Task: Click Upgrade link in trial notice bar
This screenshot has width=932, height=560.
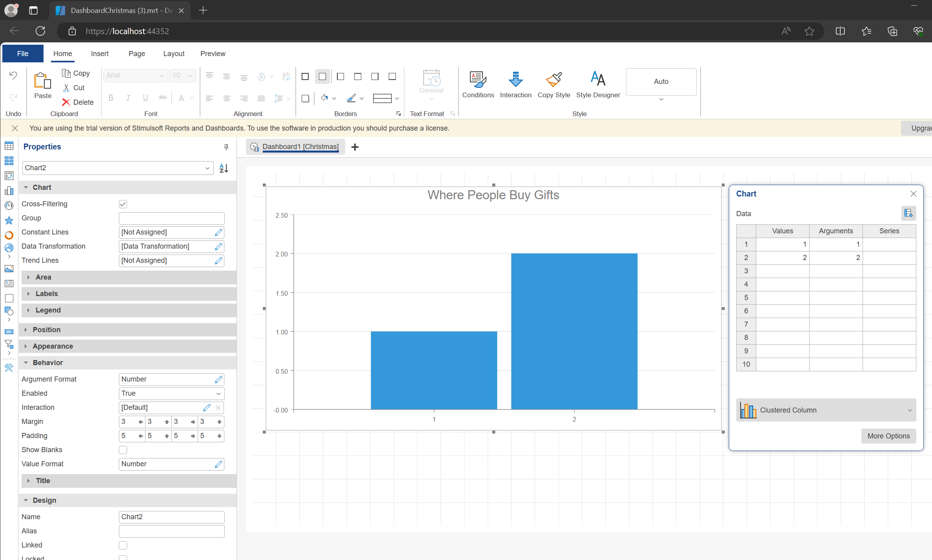Action: click(x=921, y=128)
